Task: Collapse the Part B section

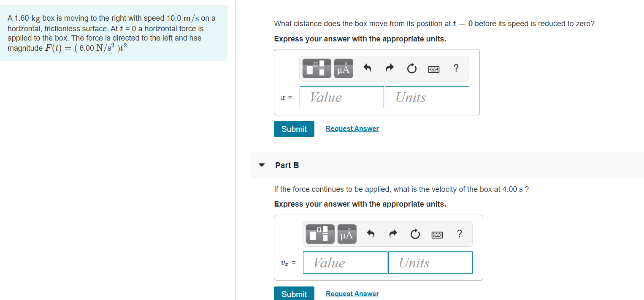Action: click(x=261, y=165)
